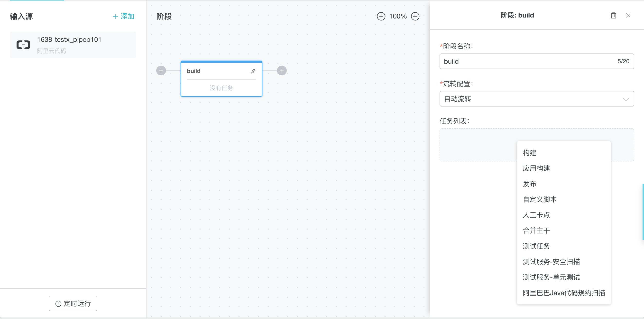
Task: Click the 阶段名称 input field containing build
Action: [536, 61]
